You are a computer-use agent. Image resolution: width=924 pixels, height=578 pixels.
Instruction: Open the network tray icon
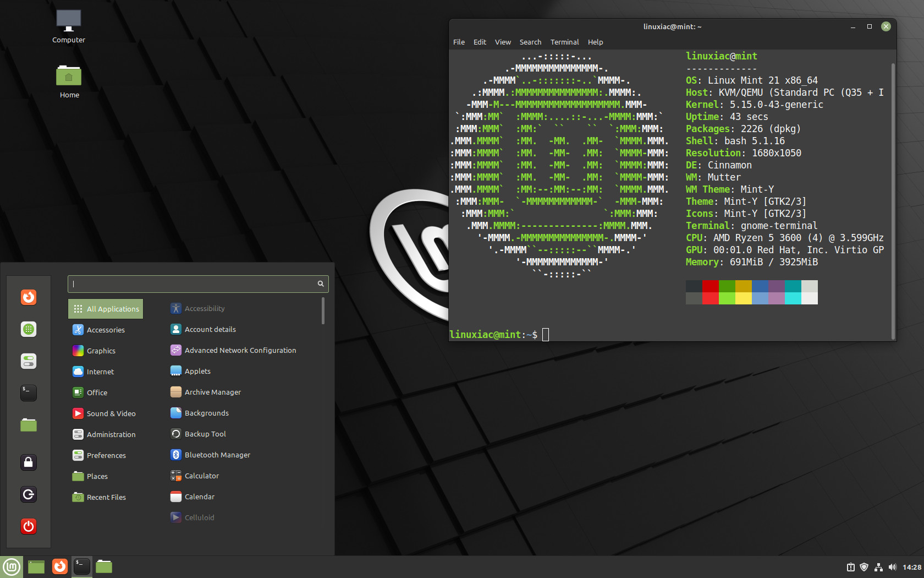point(878,567)
